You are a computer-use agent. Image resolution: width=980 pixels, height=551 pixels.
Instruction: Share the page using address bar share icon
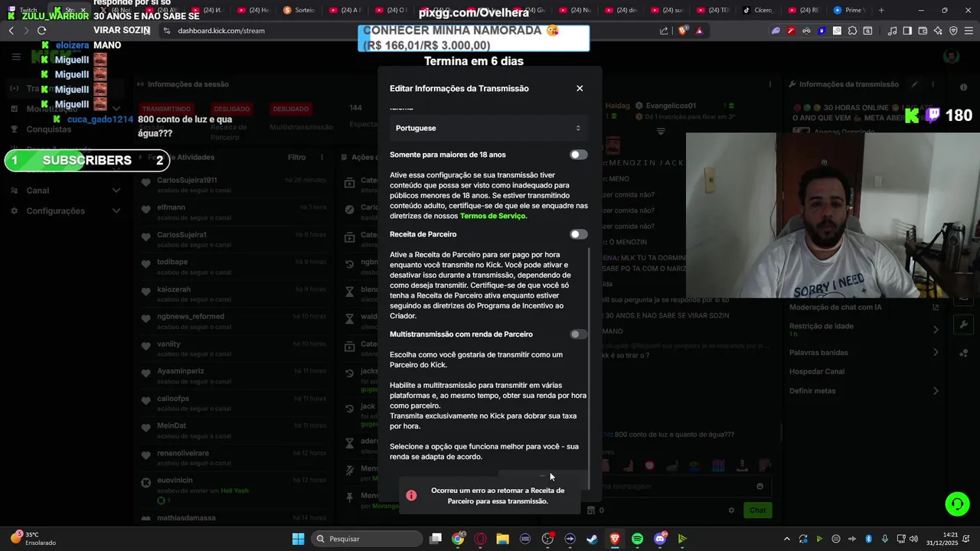pos(664,31)
